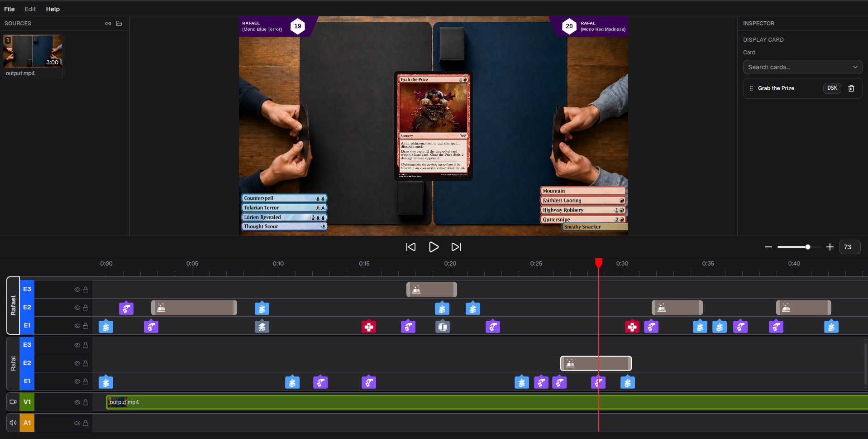Open the Edit menu
The height and width of the screenshot is (439, 868).
(x=30, y=9)
